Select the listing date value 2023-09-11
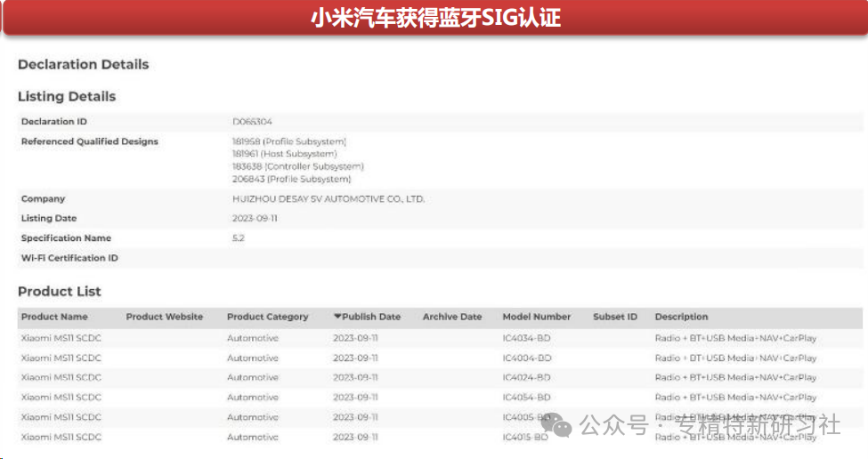The height and width of the screenshot is (459, 868). pyautogui.click(x=255, y=219)
